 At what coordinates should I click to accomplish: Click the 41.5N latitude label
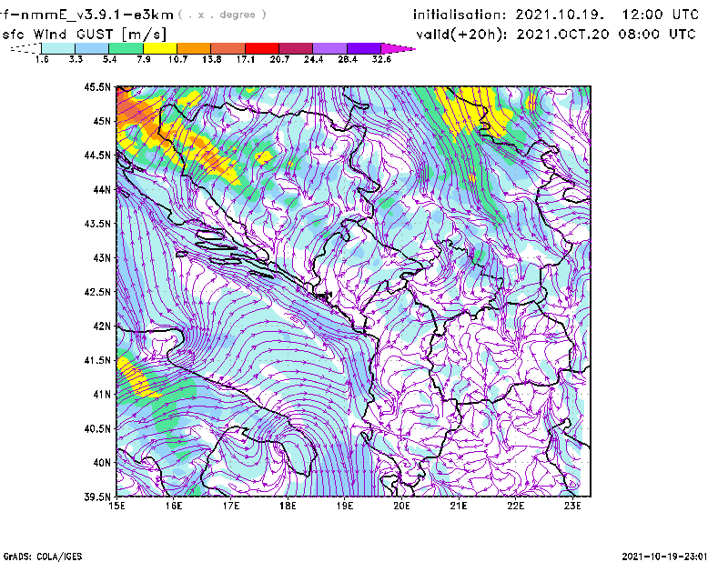click(x=98, y=360)
